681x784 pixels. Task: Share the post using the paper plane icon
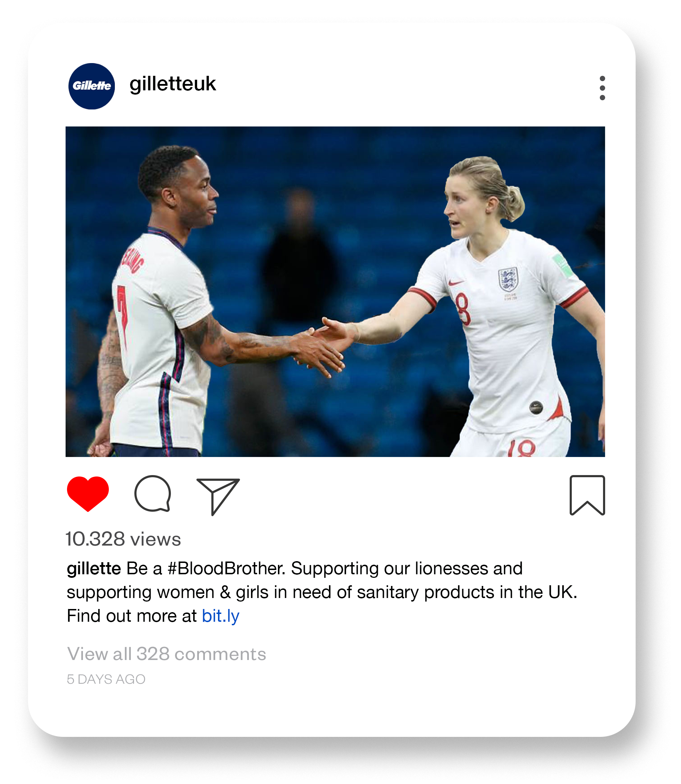click(x=218, y=496)
